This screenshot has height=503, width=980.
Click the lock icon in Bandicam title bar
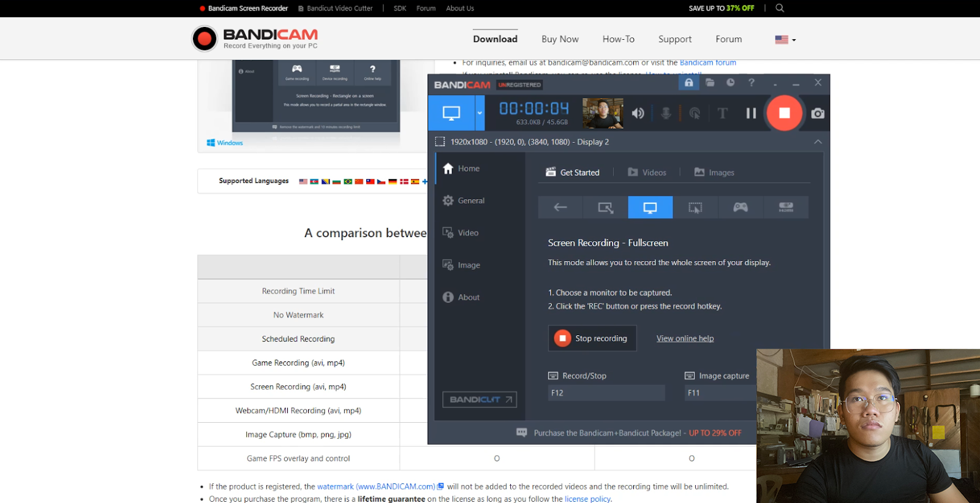point(688,83)
